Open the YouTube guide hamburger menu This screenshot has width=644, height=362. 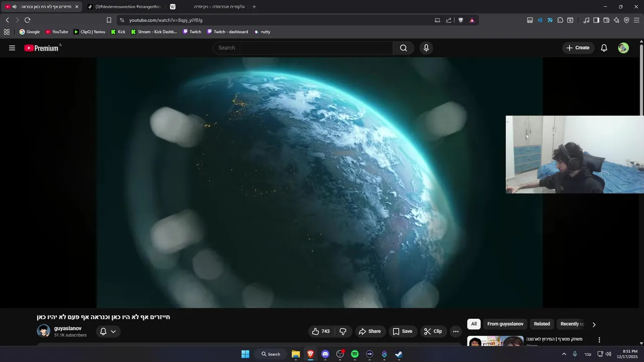[12, 48]
